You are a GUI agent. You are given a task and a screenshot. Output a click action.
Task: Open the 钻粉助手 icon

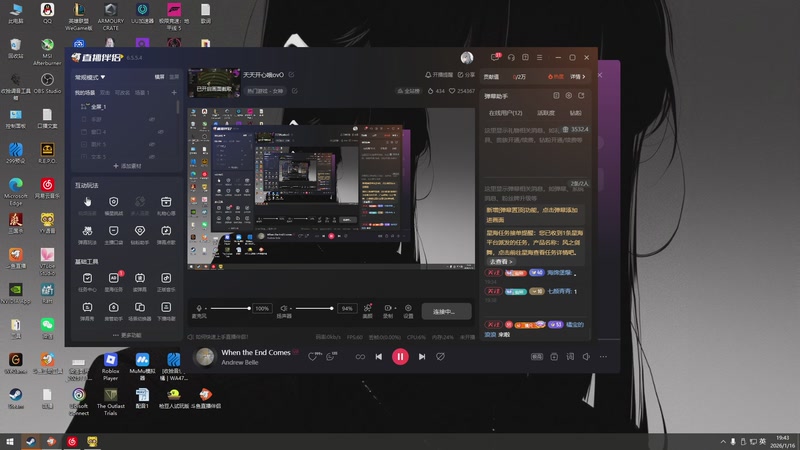140,231
